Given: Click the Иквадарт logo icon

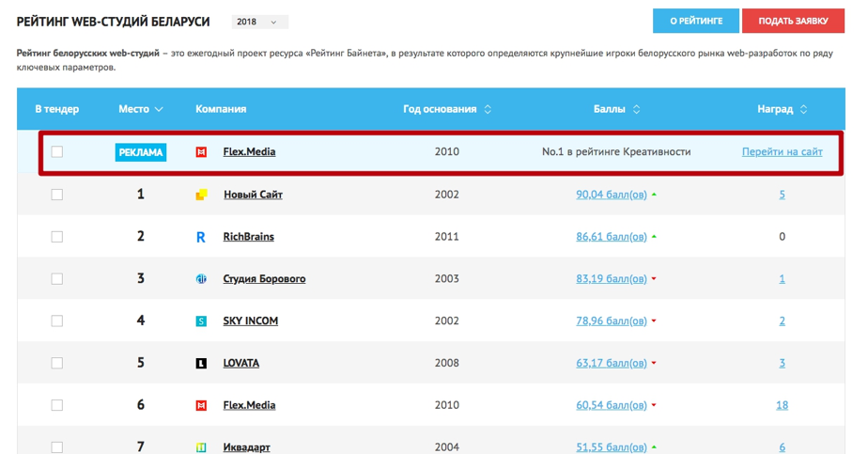Looking at the screenshot, I should (201, 447).
